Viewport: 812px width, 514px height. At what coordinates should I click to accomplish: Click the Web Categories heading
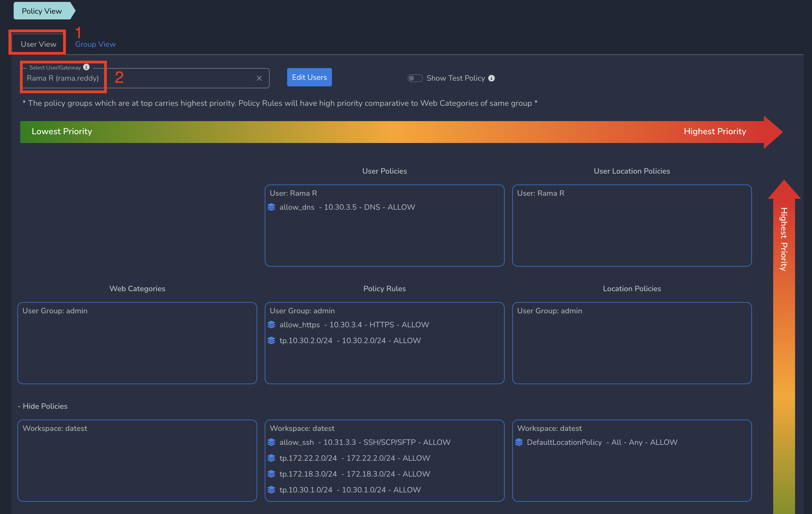tap(137, 288)
